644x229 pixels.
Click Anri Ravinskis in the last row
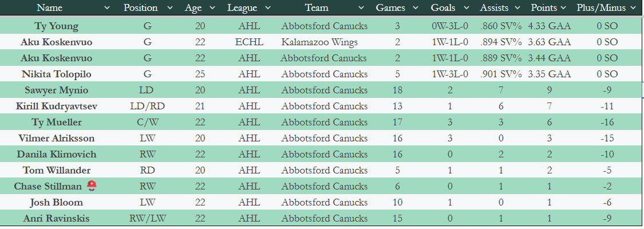tap(56, 218)
